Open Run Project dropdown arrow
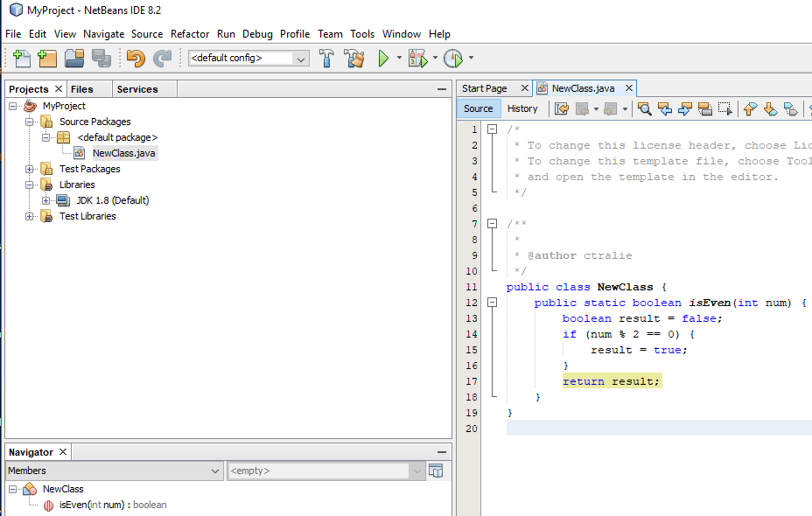812x516 pixels. (x=399, y=58)
